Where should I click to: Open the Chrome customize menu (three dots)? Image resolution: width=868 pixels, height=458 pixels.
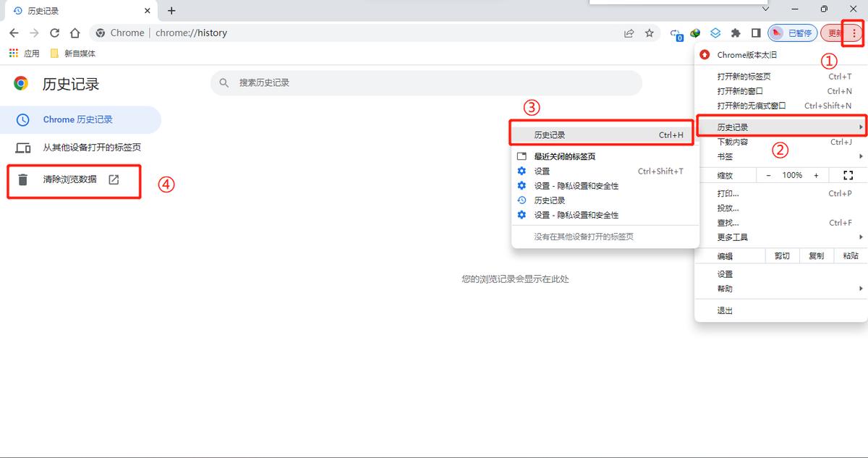click(x=854, y=33)
